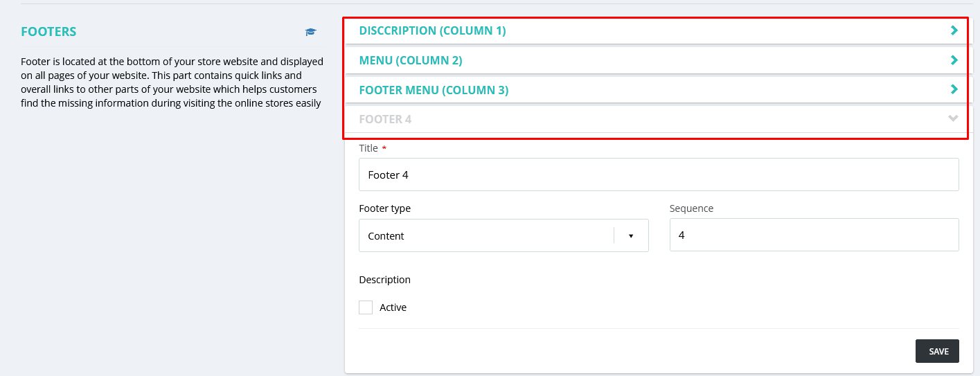The image size is (980, 376).
Task: Click the Footer 4 section header title
Action: tap(385, 119)
